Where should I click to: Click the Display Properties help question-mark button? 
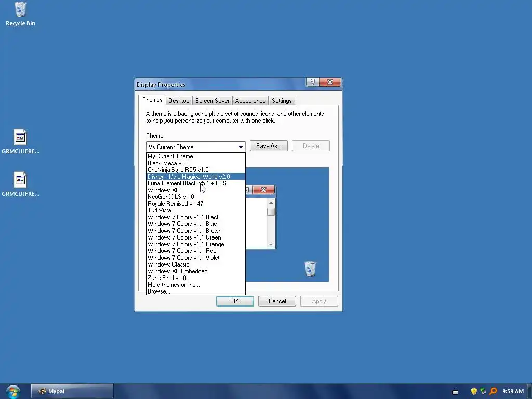[312, 82]
